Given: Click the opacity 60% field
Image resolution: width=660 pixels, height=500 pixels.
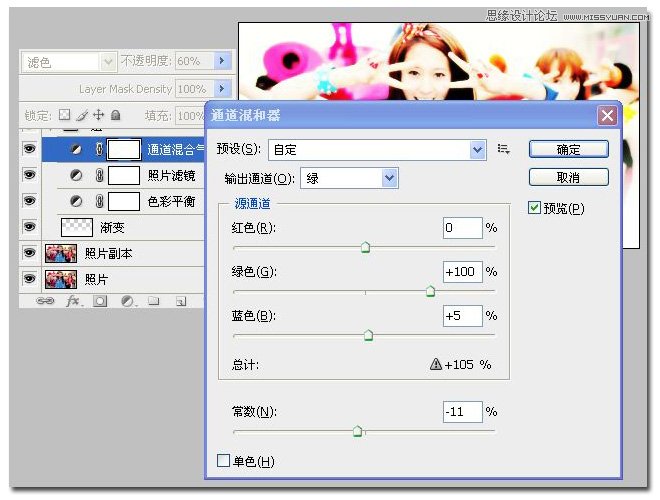Looking at the screenshot, I should coord(194,61).
